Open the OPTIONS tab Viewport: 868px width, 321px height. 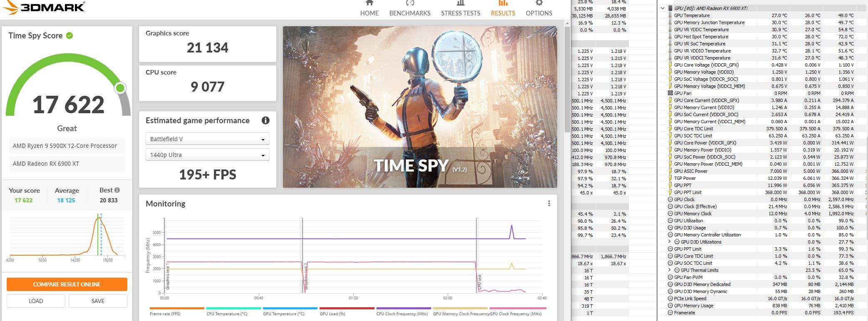(539, 8)
